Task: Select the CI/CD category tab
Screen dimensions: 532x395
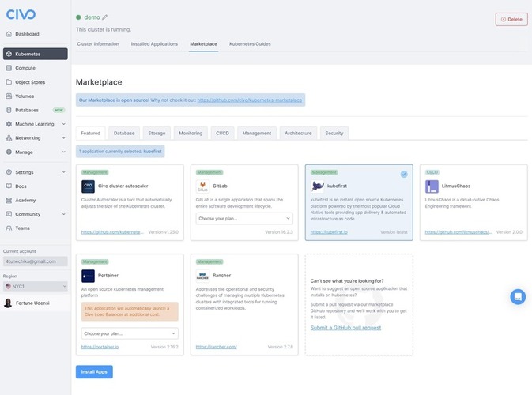Action: pos(223,133)
